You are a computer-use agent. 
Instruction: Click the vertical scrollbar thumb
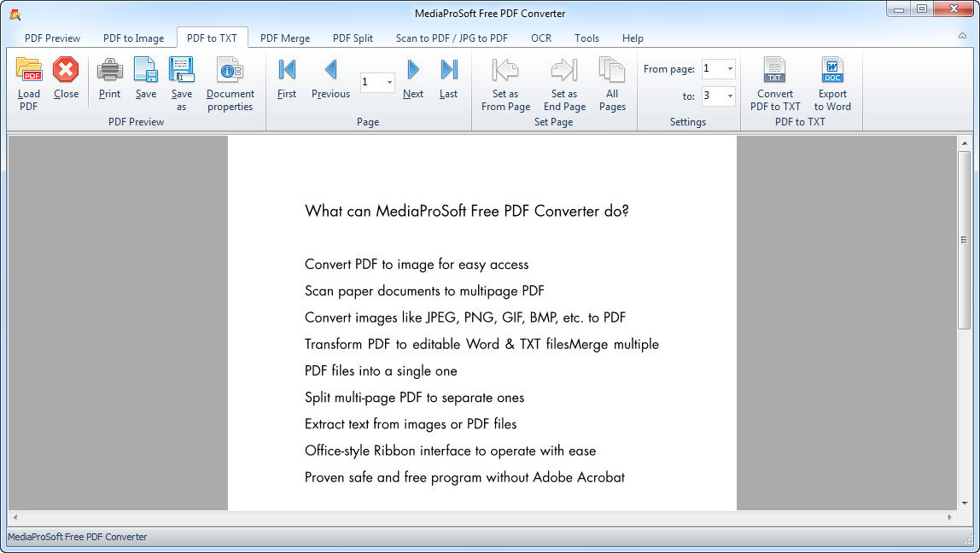tap(965, 239)
